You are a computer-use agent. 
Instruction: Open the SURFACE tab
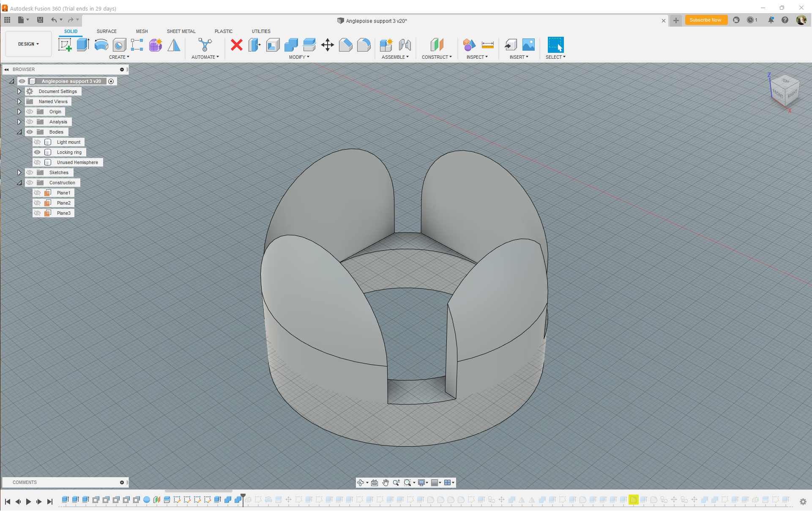coord(106,31)
